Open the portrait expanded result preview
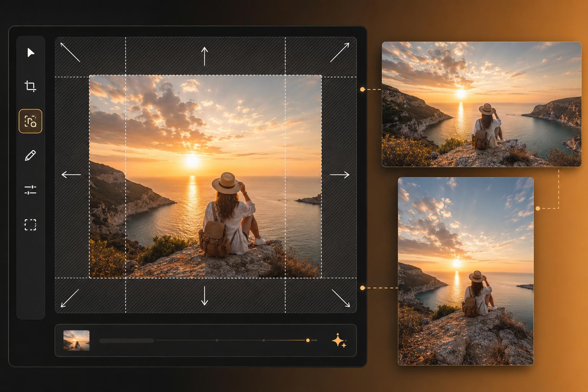Viewport: 588px width, 392px height. [x=466, y=271]
